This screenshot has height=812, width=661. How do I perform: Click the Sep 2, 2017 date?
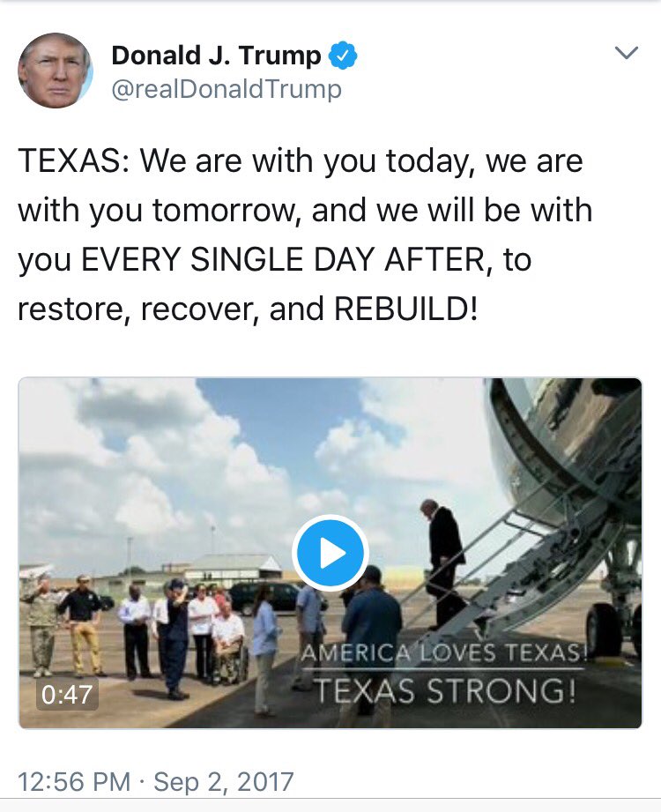[224, 781]
